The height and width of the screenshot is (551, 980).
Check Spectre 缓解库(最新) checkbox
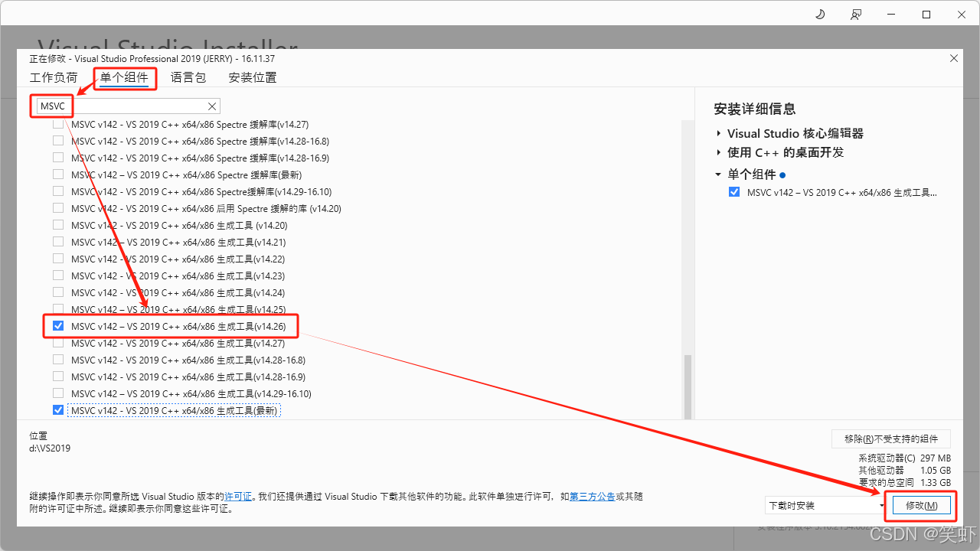pyautogui.click(x=58, y=174)
